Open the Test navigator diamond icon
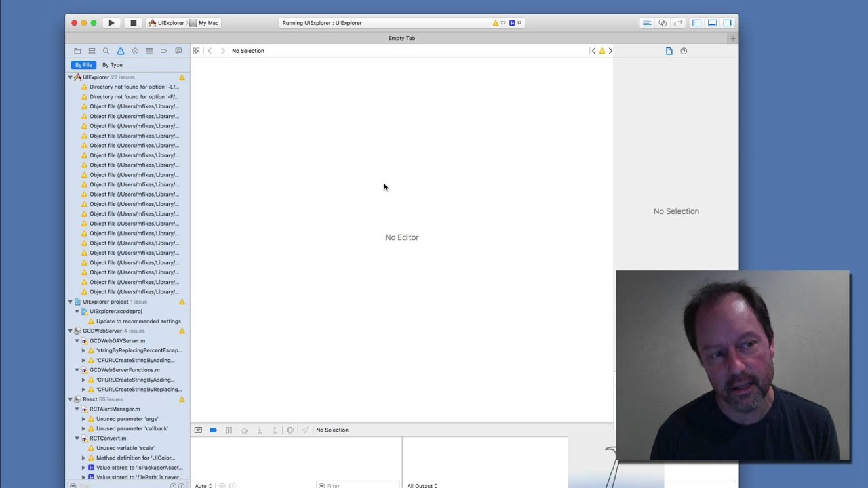The height and width of the screenshot is (488, 868). 135,51
